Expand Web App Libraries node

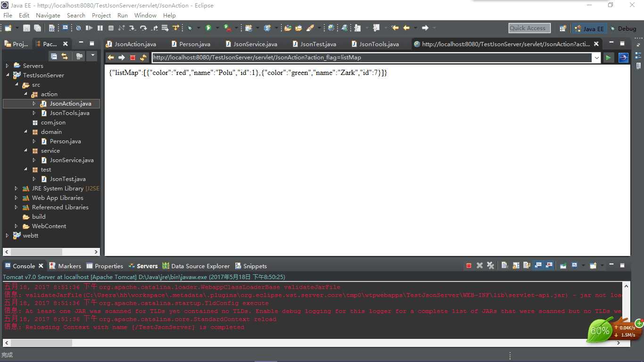click(x=16, y=198)
